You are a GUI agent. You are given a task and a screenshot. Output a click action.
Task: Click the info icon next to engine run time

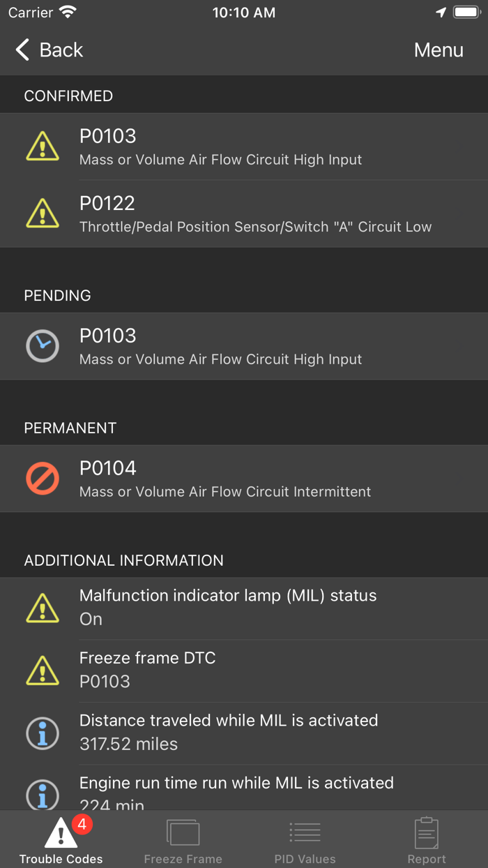point(43,795)
